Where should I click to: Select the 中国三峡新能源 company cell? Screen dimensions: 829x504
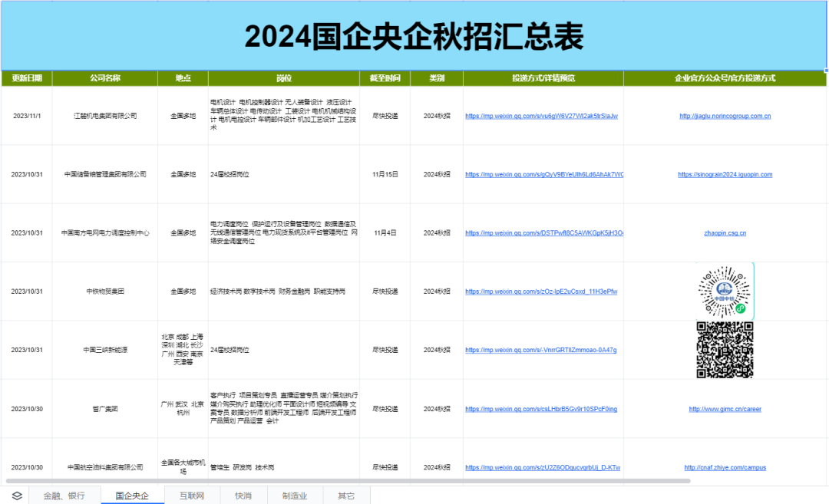(104, 350)
